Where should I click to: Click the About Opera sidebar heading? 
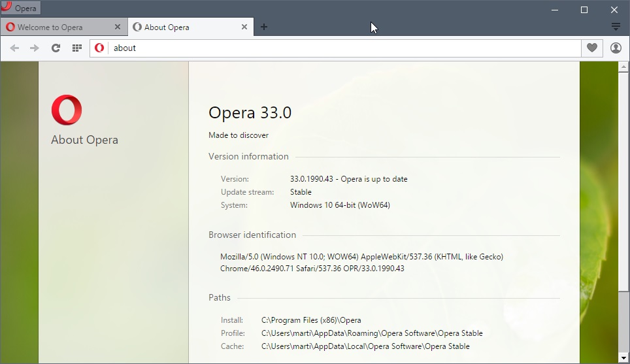pyautogui.click(x=84, y=140)
